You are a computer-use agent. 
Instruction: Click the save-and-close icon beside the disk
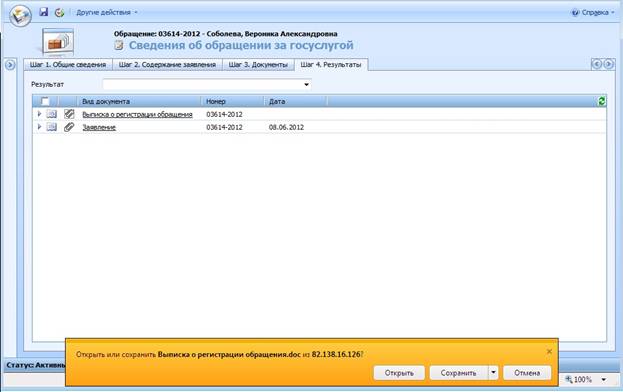pos(59,12)
